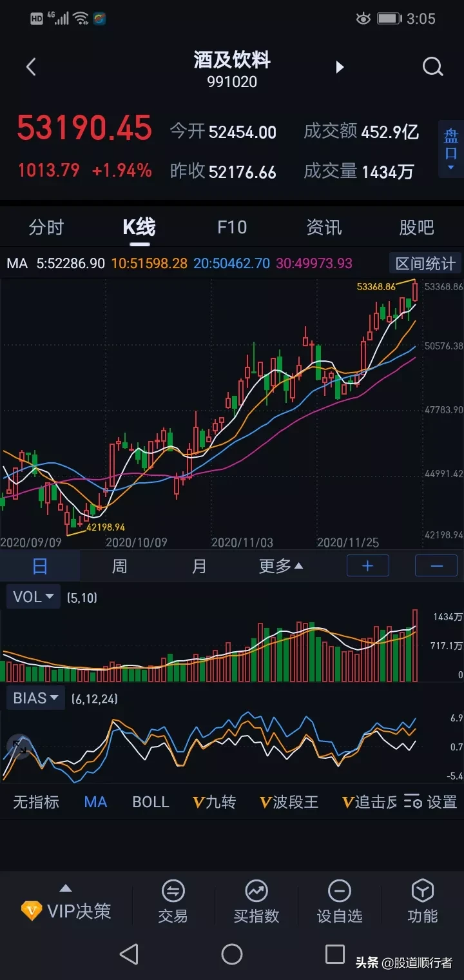Image resolution: width=464 pixels, height=980 pixels.
Task: Open the F10 tab
Action: coord(232,228)
